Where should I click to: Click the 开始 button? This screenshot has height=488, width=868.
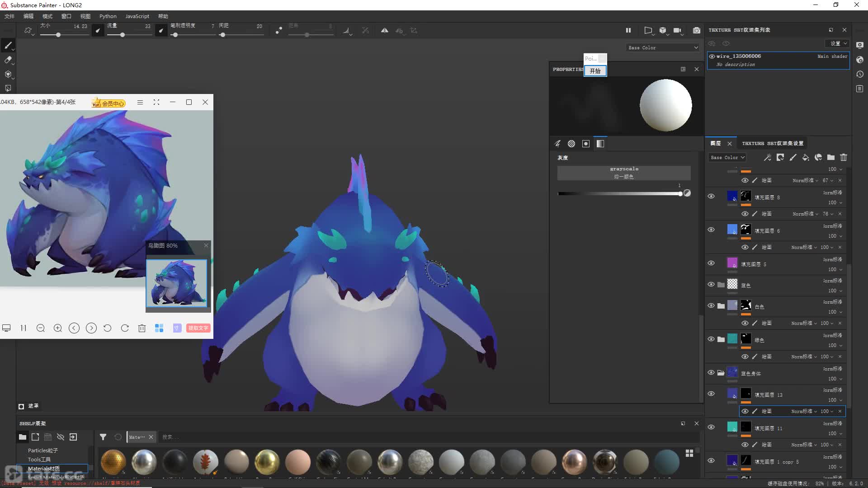[595, 71]
